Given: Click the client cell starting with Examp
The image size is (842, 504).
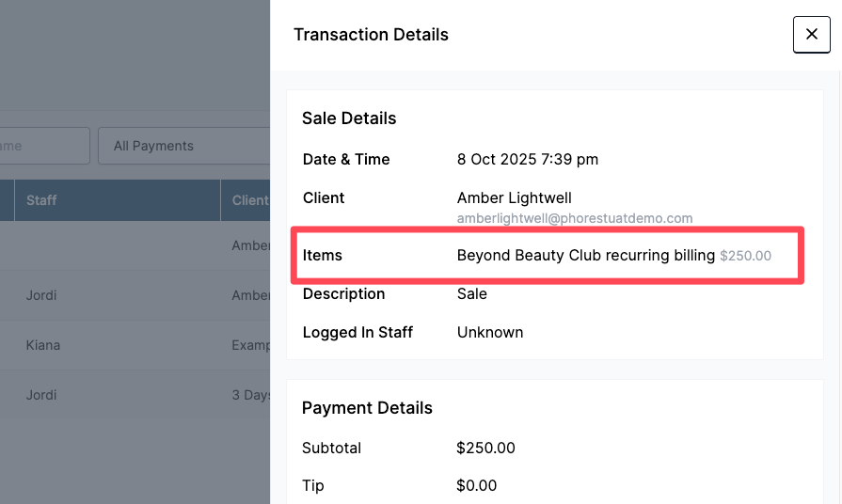Looking at the screenshot, I should pyautogui.click(x=250, y=345).
